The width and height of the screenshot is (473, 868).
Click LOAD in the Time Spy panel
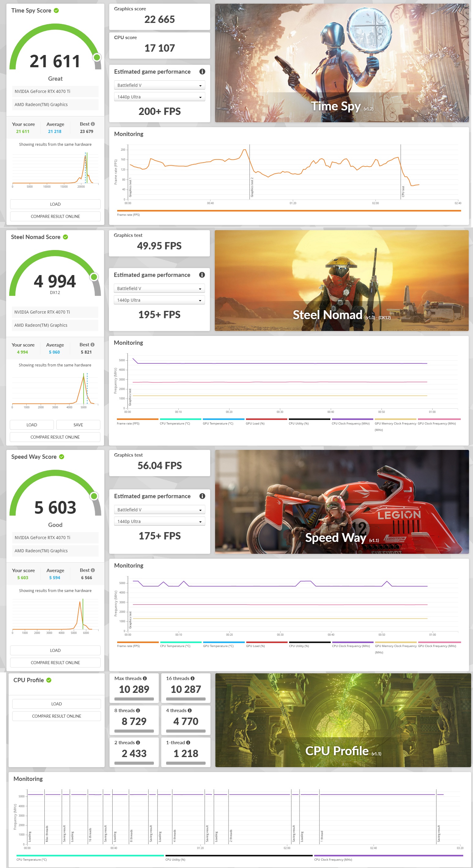55,204
